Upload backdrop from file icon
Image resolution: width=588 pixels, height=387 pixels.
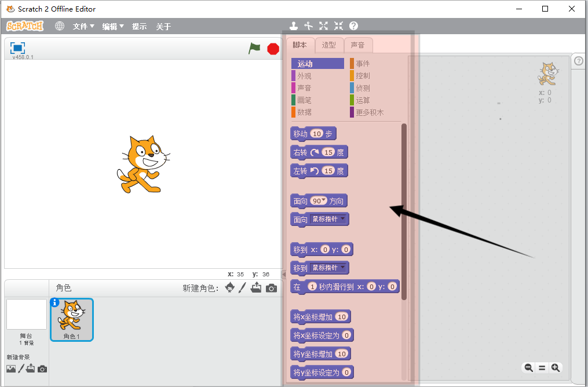pos(30,368)
